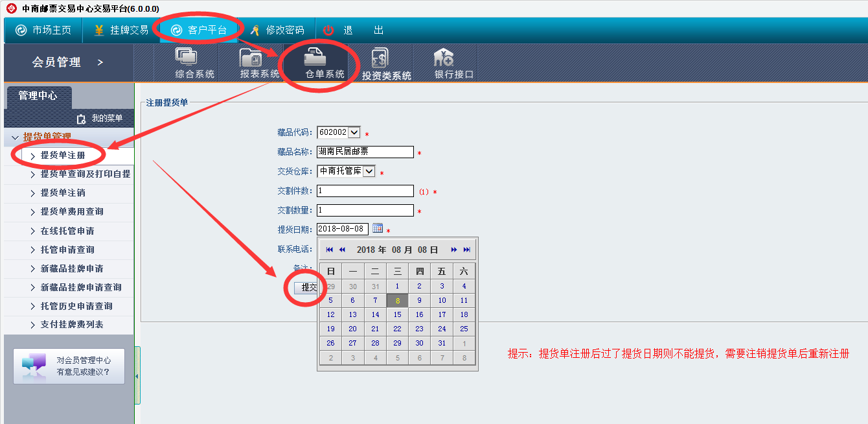This screenshot has height=424, width=868.
Task: Open 对会员管理中心 feedback link
Action: (69, 366)
